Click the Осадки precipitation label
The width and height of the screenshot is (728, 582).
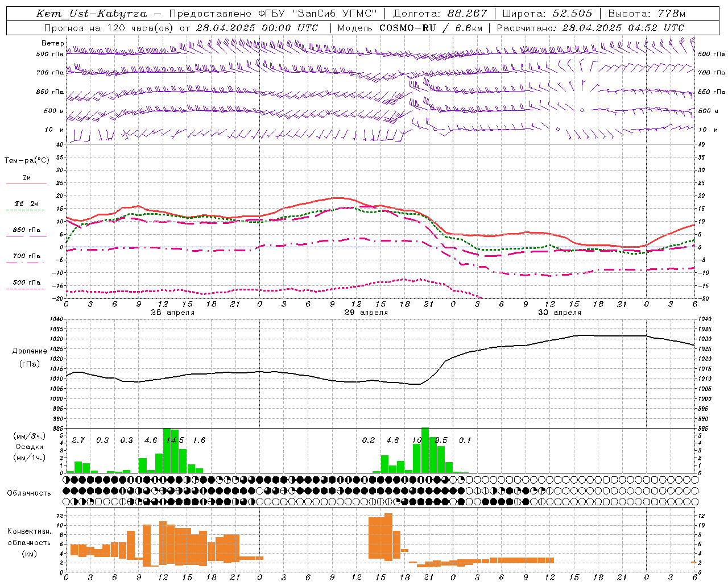29,447
